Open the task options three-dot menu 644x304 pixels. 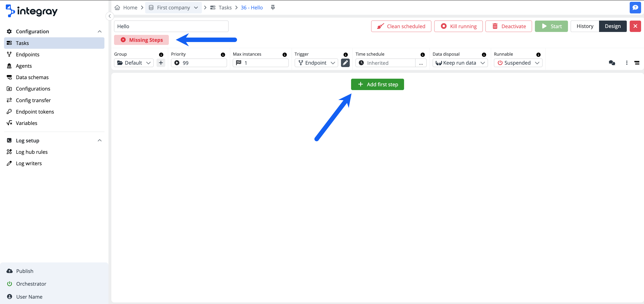pyautogui.click(x=627, y=63)
